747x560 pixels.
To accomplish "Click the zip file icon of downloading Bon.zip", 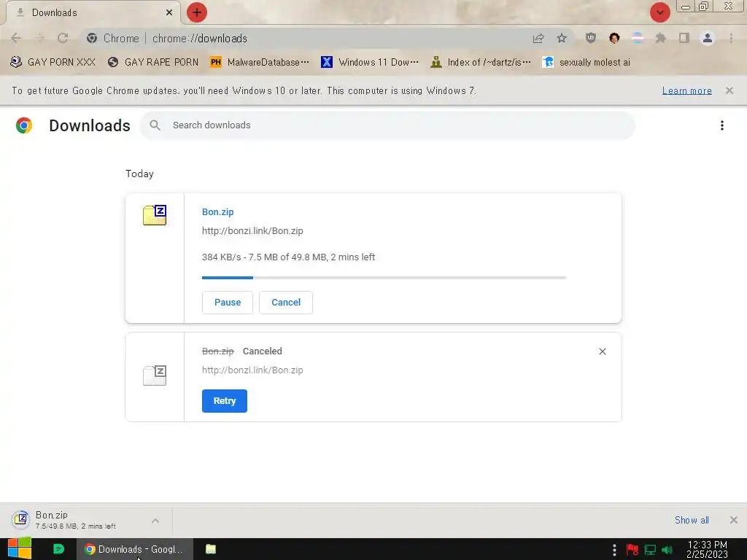I will pyautogui.click(x=155, y=215).
